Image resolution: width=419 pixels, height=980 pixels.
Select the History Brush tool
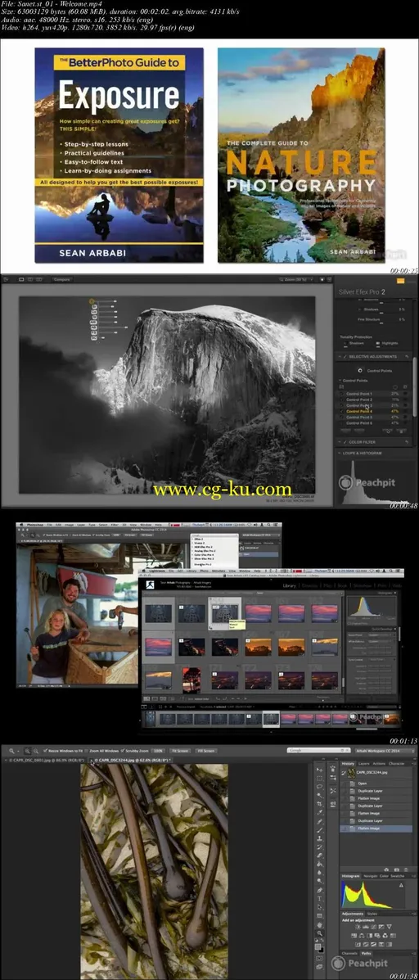[x=319, y=847]
